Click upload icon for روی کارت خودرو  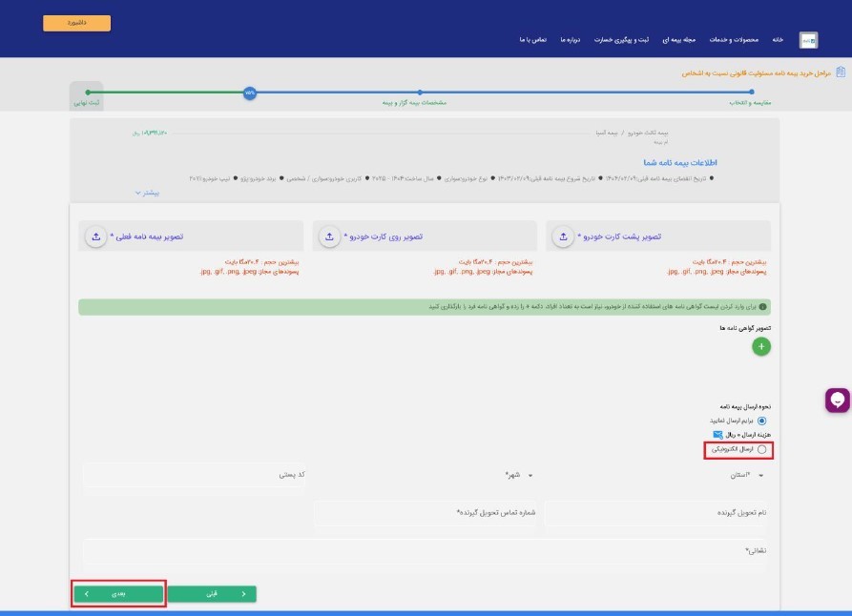tap(329, 236)
